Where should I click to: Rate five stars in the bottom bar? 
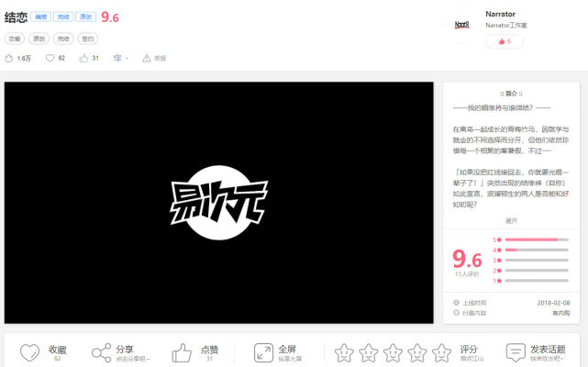(441, 352)
